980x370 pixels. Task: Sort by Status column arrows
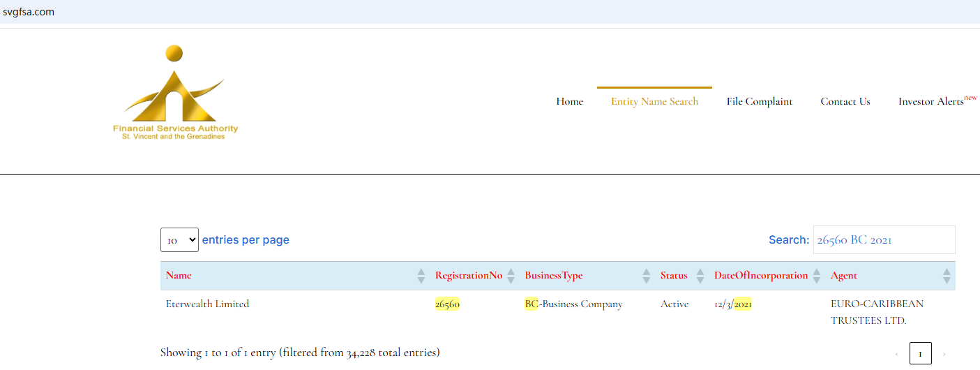pos(700,276)
